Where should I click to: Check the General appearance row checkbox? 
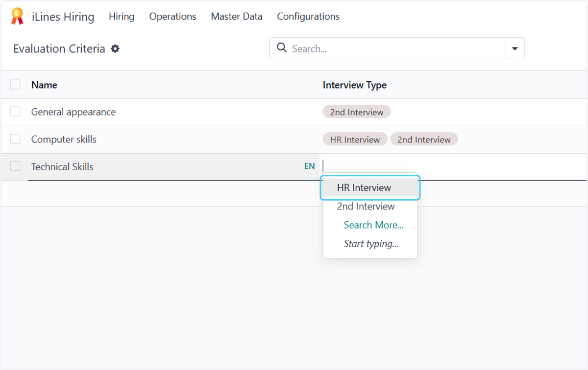point(15,112)
